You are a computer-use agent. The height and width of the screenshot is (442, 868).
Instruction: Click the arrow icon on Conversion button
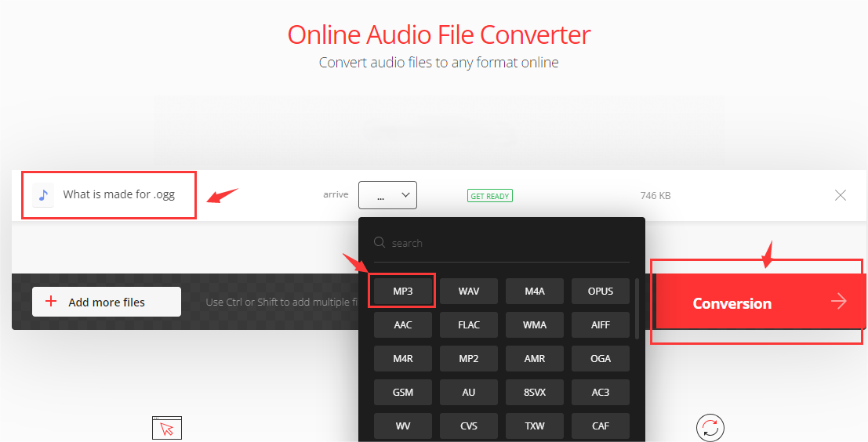pos(839,302)
